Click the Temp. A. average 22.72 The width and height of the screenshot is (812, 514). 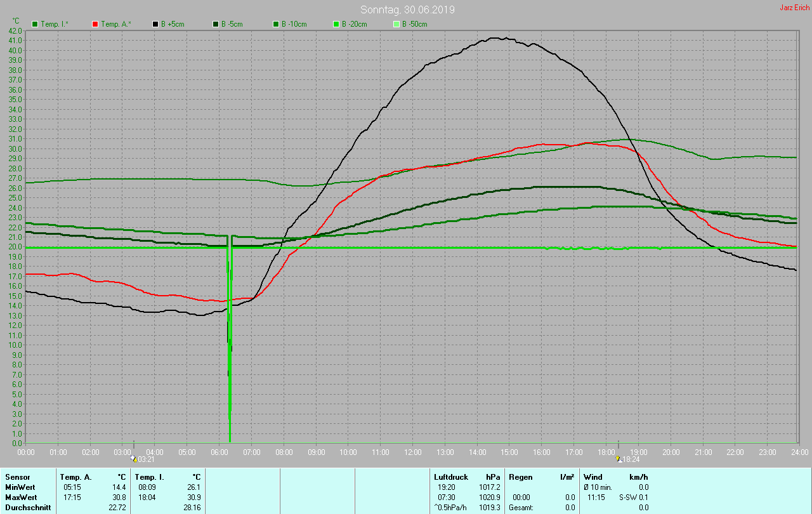[x=117, y=507]
